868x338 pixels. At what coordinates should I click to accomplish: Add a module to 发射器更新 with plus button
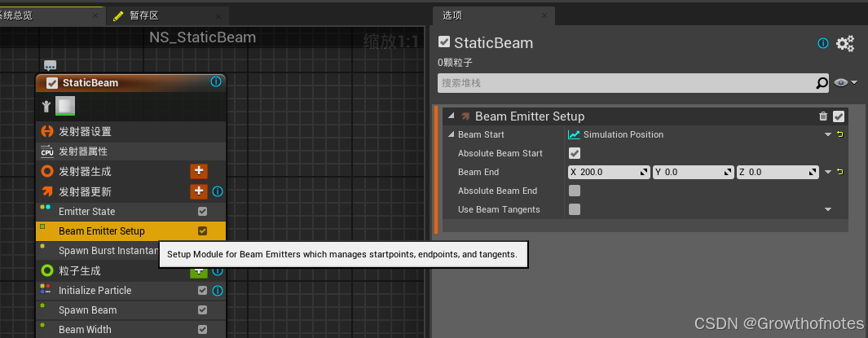coord(199,191)
